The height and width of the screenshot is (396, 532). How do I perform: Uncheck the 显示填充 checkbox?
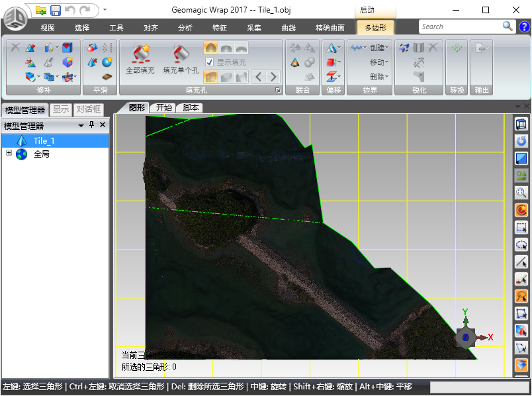click(209, 62)
